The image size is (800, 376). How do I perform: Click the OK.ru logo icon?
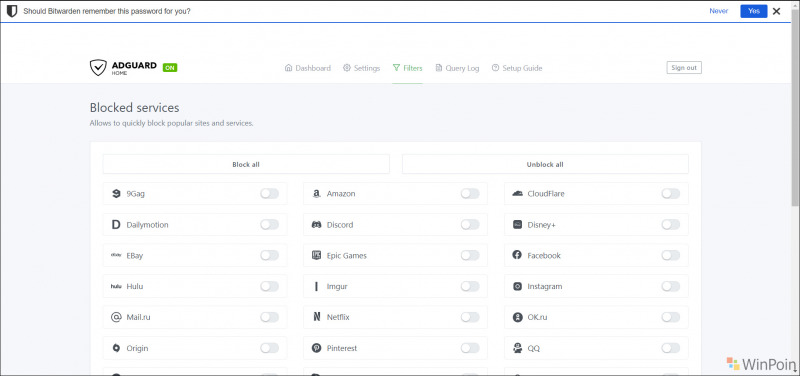click(517, 317)
